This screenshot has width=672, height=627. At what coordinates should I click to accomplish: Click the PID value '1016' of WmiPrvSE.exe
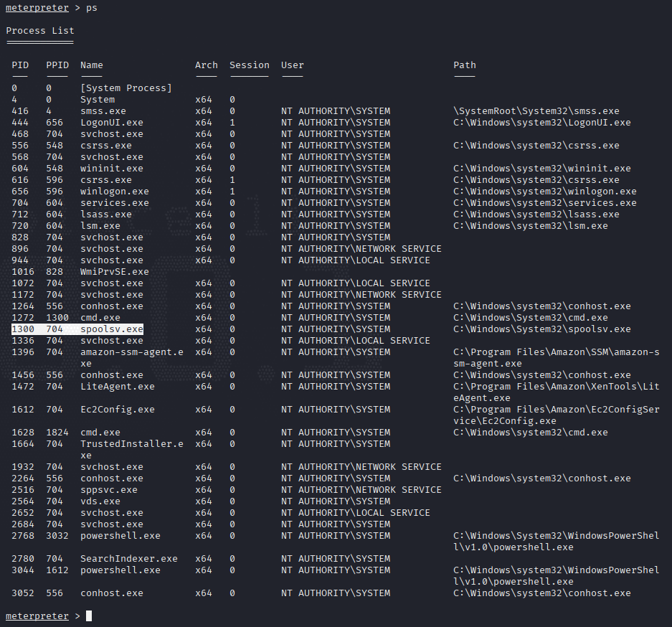23,272
